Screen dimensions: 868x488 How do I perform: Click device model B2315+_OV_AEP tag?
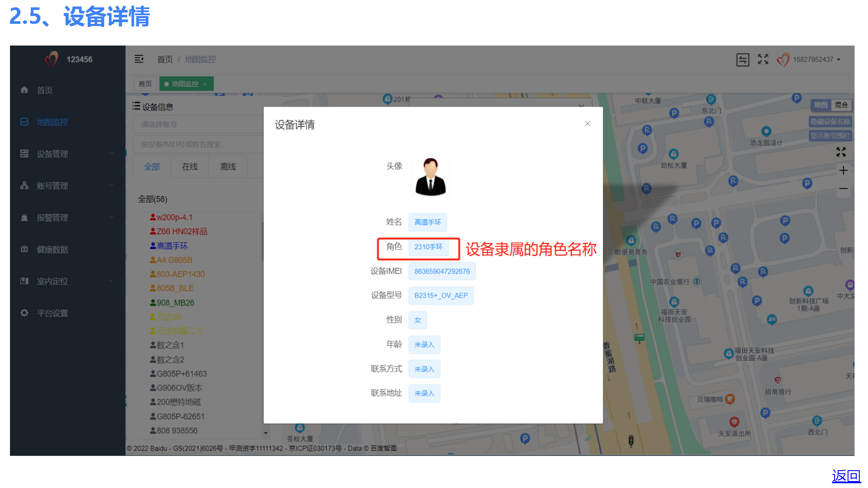pyautogui.click(x=441, y=296)
